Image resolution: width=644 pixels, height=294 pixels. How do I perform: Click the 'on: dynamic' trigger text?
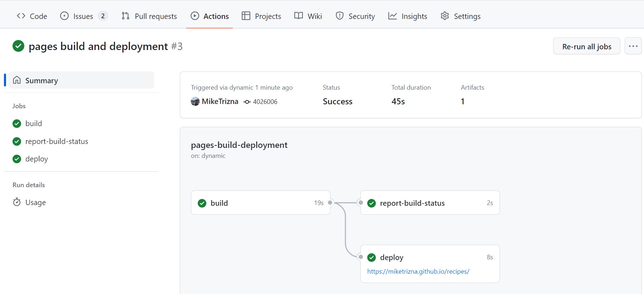click(208, 156)
